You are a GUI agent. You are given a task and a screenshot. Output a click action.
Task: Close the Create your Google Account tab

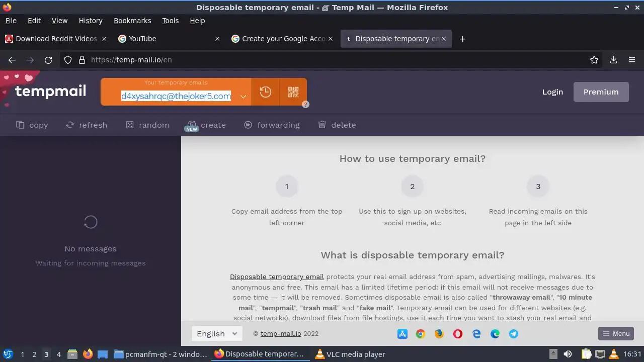pyautogui.click(x=331, y=39)
